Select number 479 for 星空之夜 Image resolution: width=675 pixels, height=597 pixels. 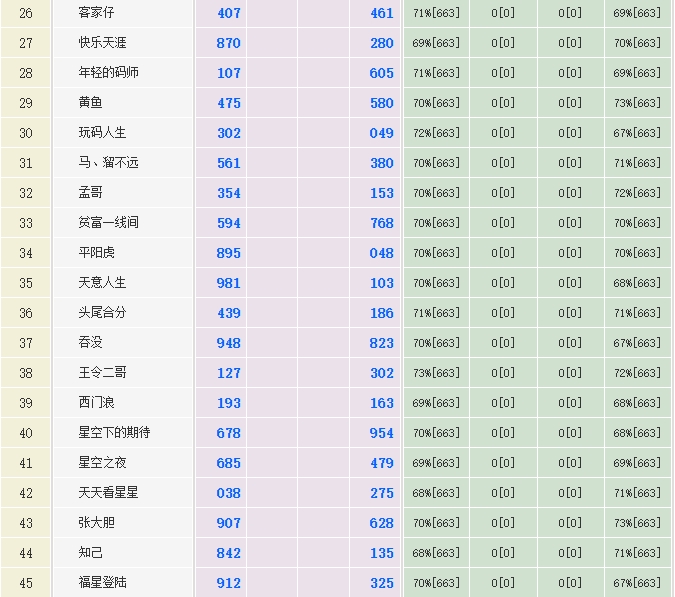[381, 463]
